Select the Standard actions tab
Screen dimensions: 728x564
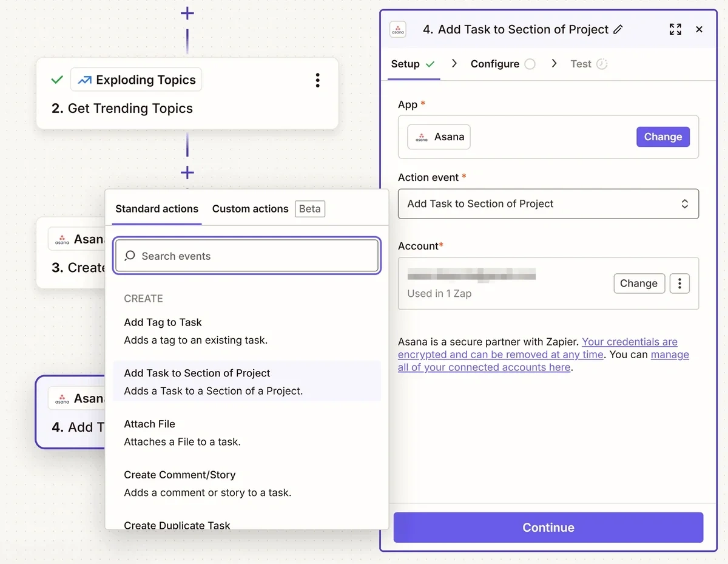pos(157,209)
